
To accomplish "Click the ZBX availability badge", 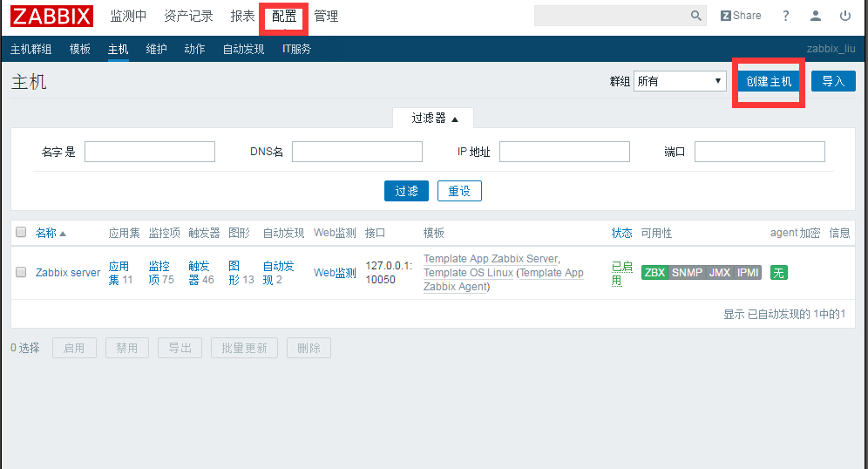I will [654, 273].
